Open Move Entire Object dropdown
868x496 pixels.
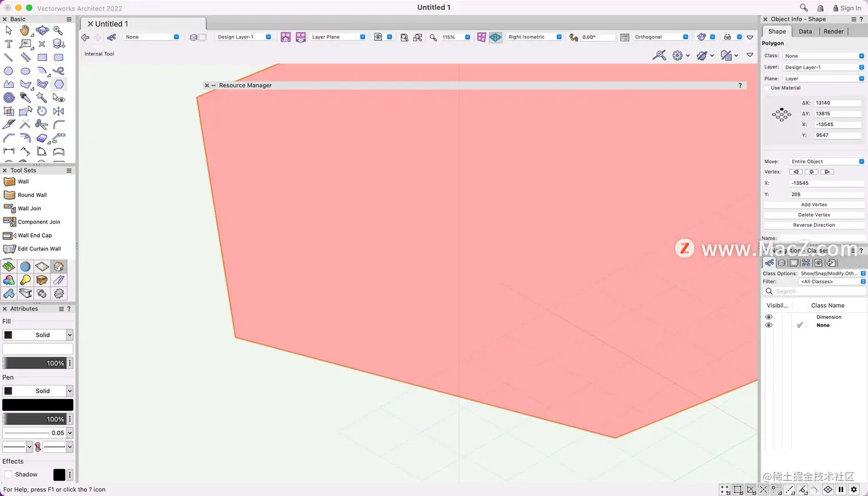tap(827, 161)
